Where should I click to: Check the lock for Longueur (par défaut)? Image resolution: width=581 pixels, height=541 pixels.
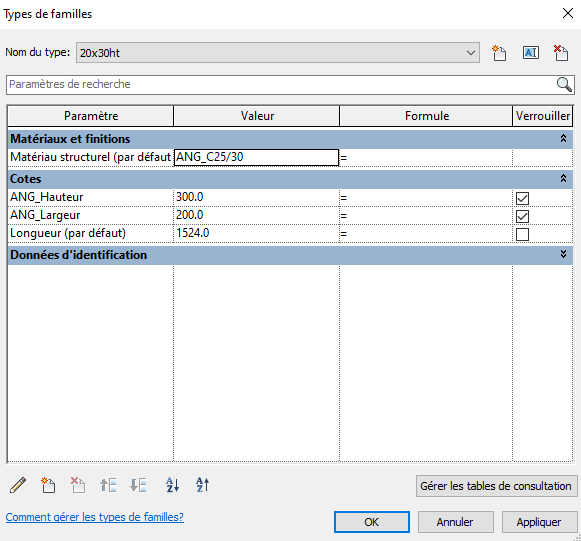522,234
